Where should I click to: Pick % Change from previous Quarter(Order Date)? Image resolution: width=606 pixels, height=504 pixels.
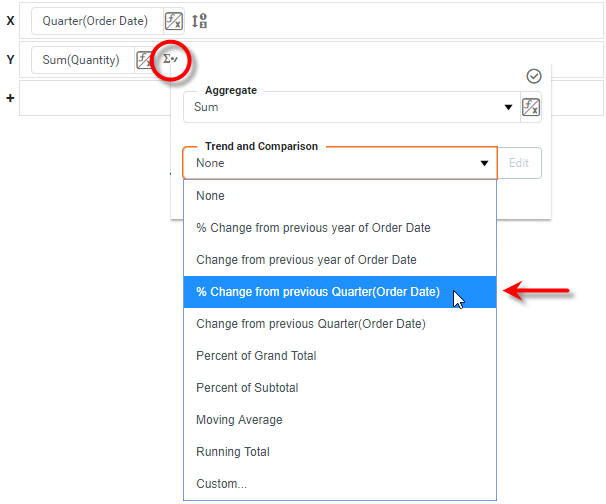tap(318, 292)
